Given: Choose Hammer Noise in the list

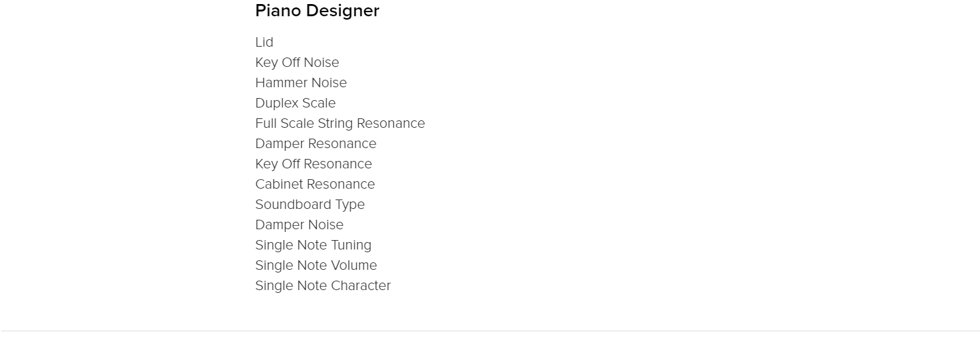Looking at the screenshot, I should [x=300, y=82].
